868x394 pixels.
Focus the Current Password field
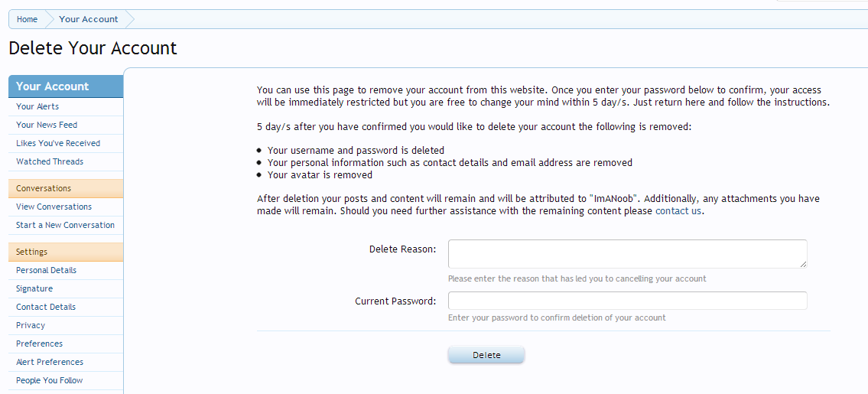click(627, 301)
